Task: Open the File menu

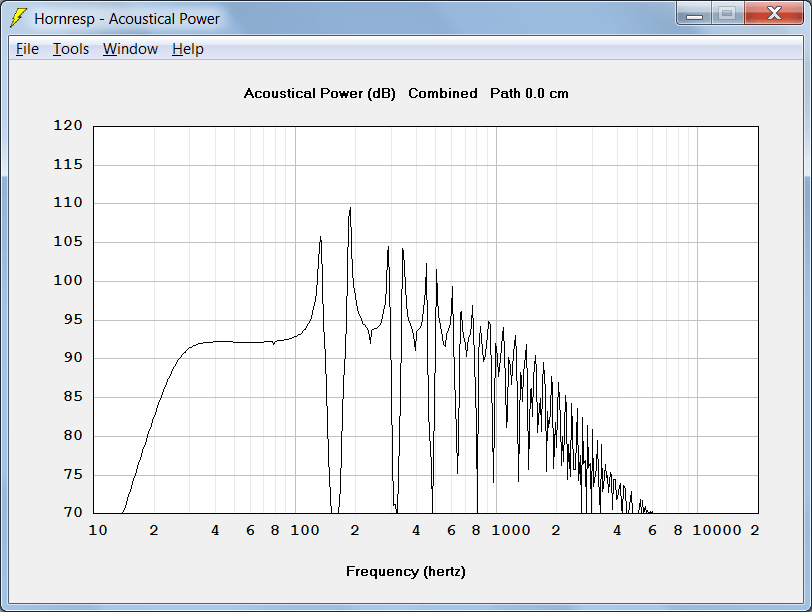Action: 27,49
